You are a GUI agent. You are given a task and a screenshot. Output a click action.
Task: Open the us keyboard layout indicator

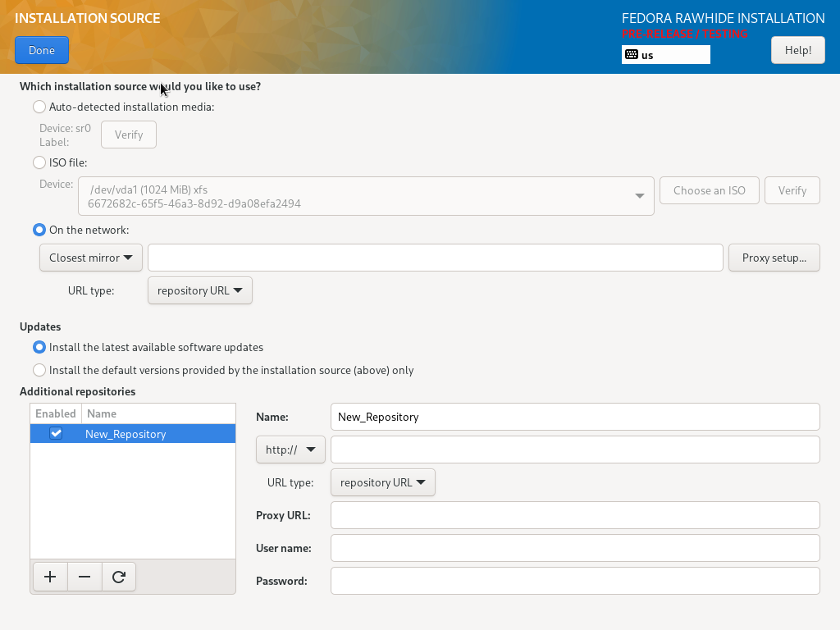pyautogui.click(x=665, y=55)
